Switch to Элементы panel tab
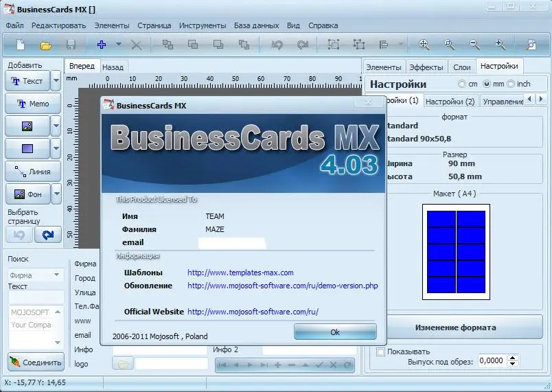This screenshot has width=552, height=392. pyautogui.click(x=384, y=67)
